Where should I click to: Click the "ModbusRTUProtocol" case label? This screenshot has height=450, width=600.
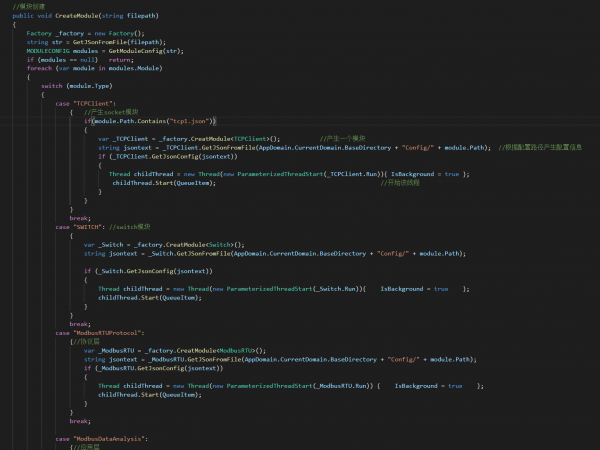[110, 331]
